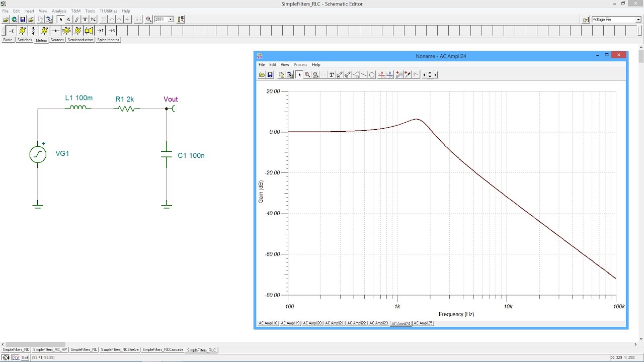Copy the diagram to clipboard

coord(282,75)
